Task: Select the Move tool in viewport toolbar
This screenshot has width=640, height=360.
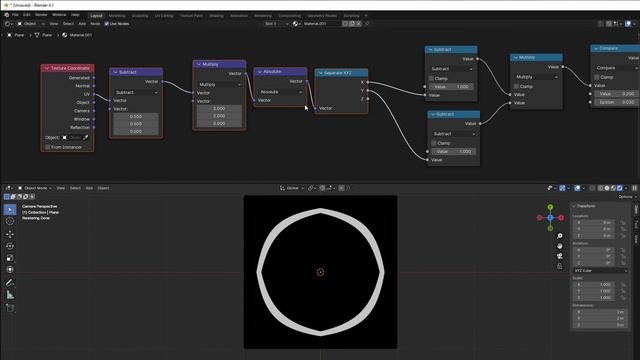Action: (x=10, y=234)
